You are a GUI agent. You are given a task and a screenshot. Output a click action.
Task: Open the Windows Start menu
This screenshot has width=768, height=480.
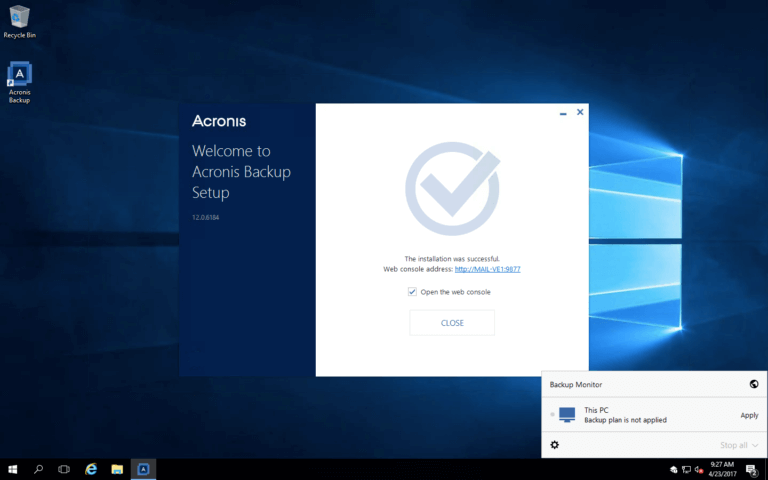point(13,469)
